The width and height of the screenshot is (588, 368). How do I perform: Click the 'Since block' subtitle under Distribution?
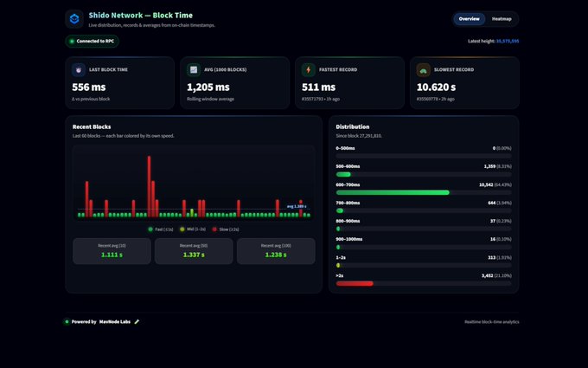[359, 136]
